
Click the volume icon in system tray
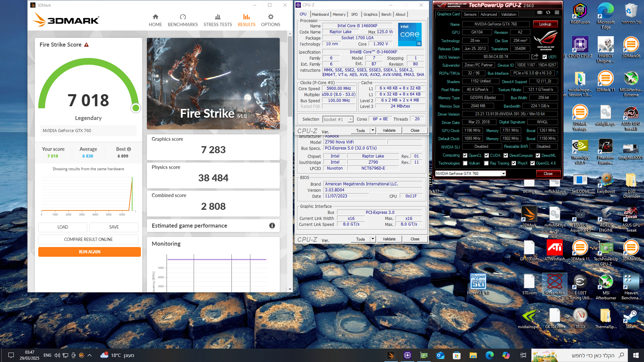click(57, 355)
